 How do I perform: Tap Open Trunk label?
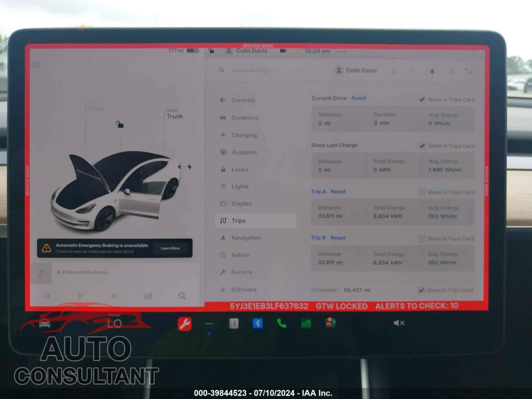point(175,114)
